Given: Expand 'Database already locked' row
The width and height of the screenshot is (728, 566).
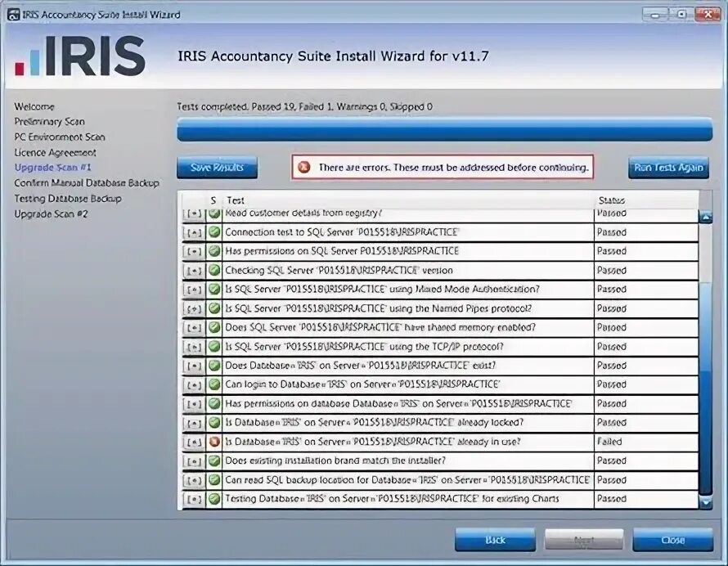Looking at the screenshot, I should (194, 423).
